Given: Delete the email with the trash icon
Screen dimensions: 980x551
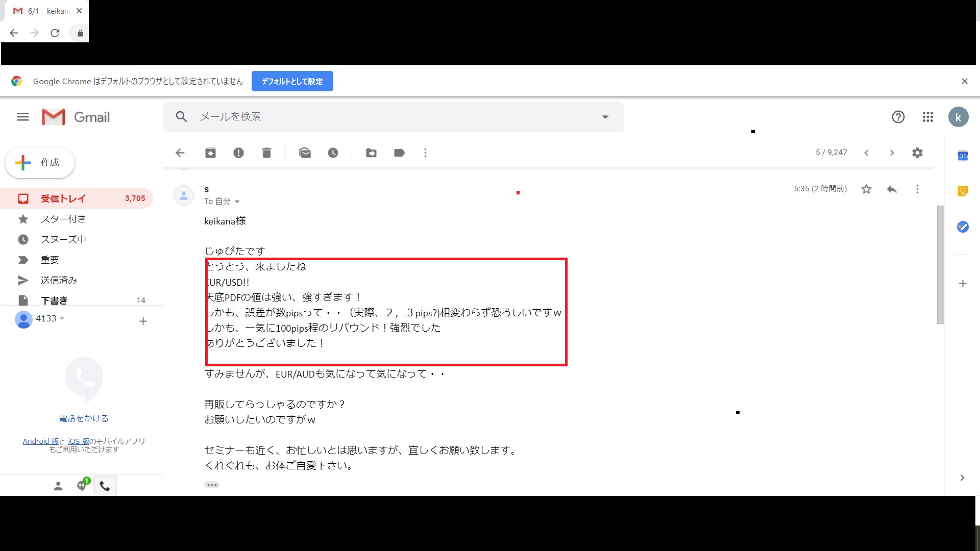Looking at the screenshot, I should (266, 153).
